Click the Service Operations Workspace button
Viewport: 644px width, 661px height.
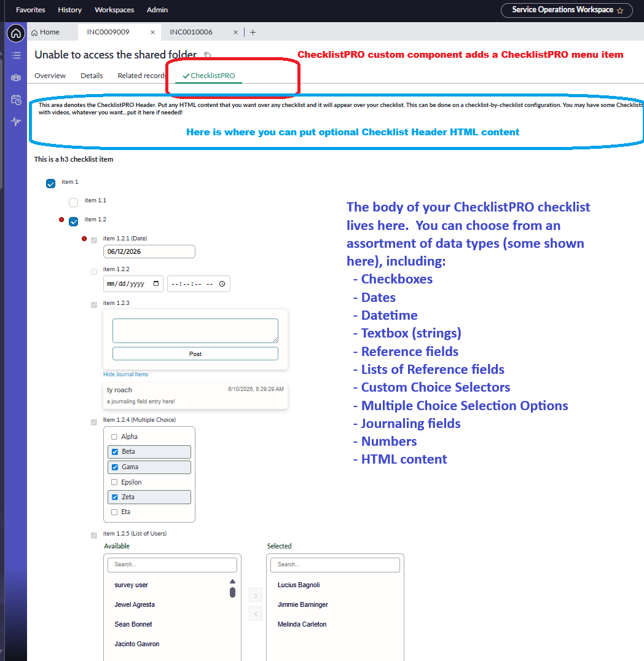pyautogui.click(x=567, y=10)
